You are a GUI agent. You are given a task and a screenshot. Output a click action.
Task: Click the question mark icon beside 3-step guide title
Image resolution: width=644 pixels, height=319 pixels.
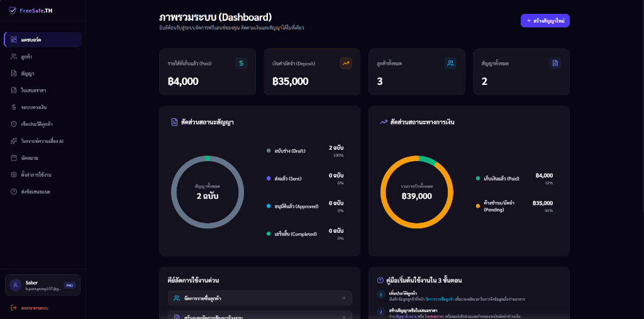pos(380,281)
